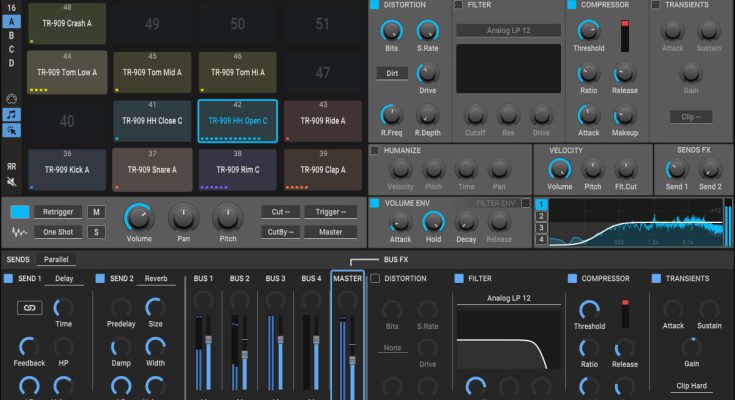Solo the pad with the S button

tap(96, 232)
